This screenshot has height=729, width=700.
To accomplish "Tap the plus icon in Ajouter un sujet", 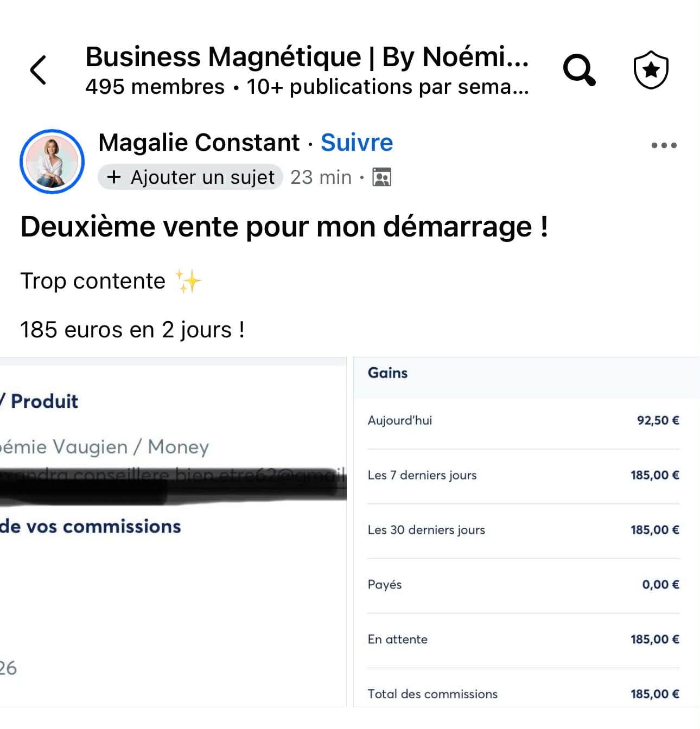I will (x=113, y=177).
